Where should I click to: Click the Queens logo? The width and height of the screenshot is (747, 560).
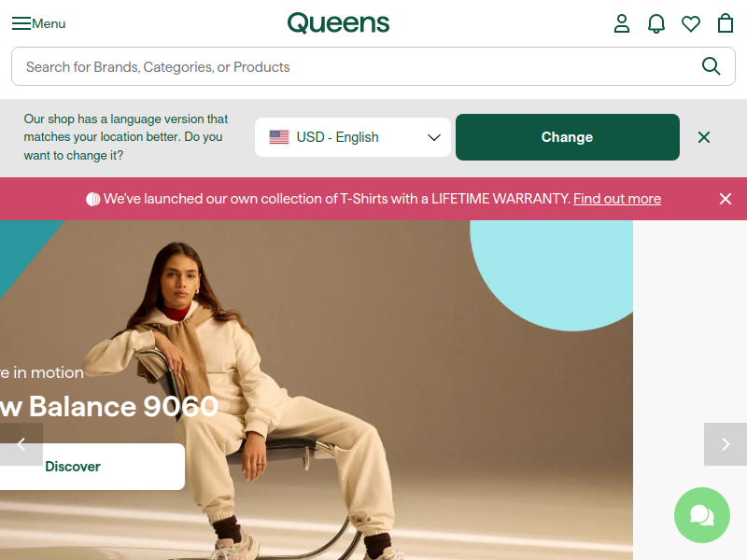[x=338, y=23]
